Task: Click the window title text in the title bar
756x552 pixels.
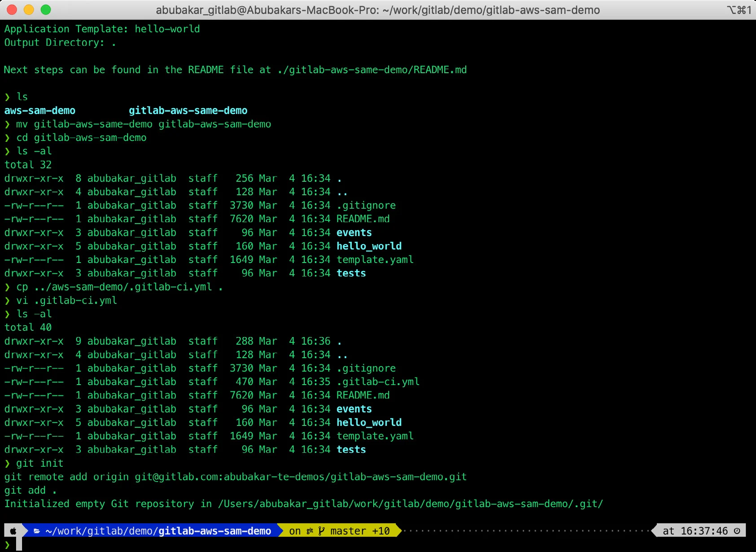Action: pyautogui.click(x=377, y=10)
